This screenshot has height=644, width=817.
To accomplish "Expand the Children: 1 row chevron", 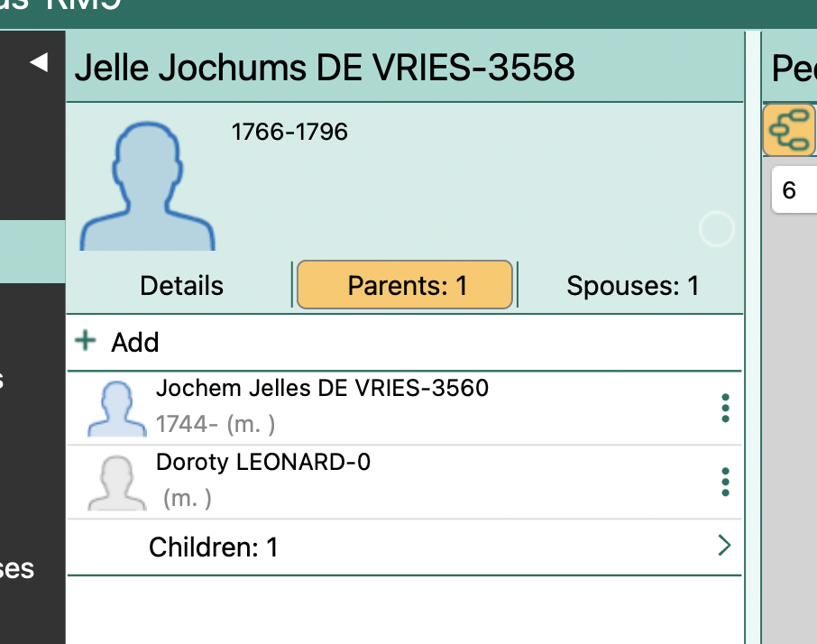I will (x=723, y=546).
